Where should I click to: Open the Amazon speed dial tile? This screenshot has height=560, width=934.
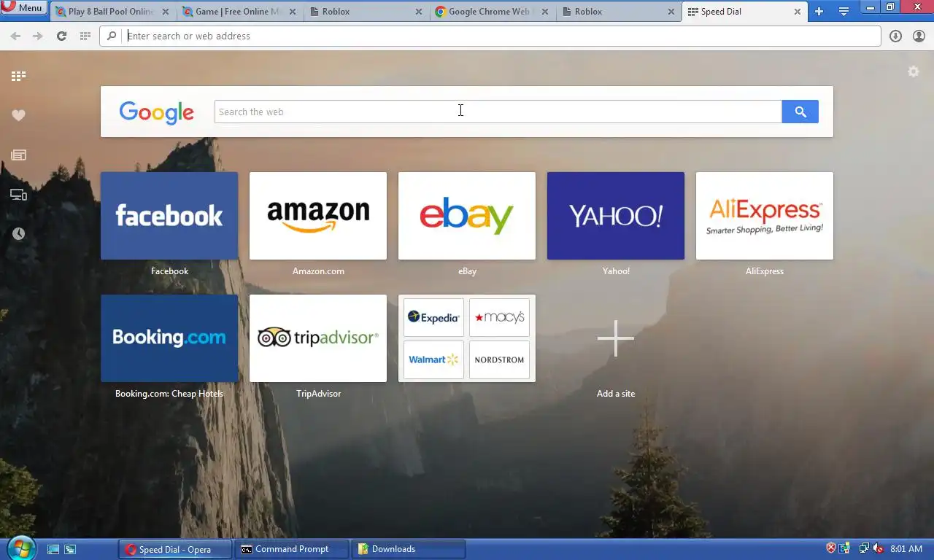tap(318, 216)
